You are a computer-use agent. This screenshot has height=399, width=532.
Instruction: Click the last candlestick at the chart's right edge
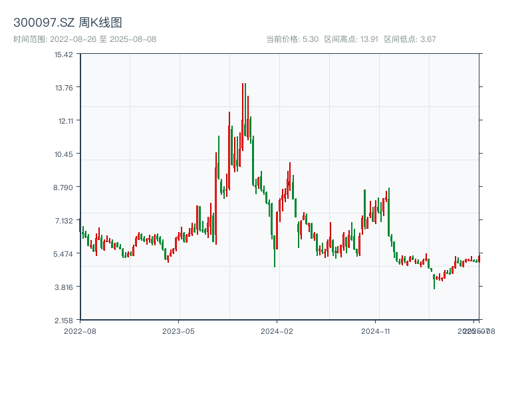point(479,259)
